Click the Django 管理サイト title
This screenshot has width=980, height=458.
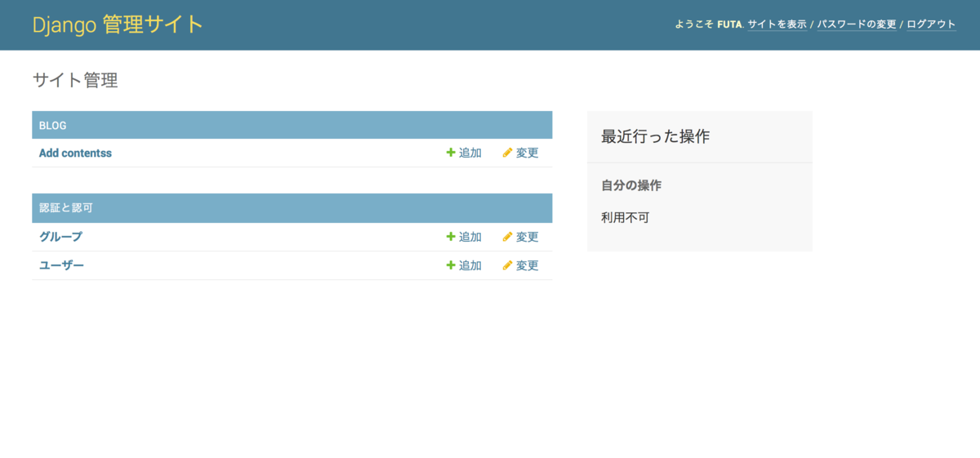[118, 24]
